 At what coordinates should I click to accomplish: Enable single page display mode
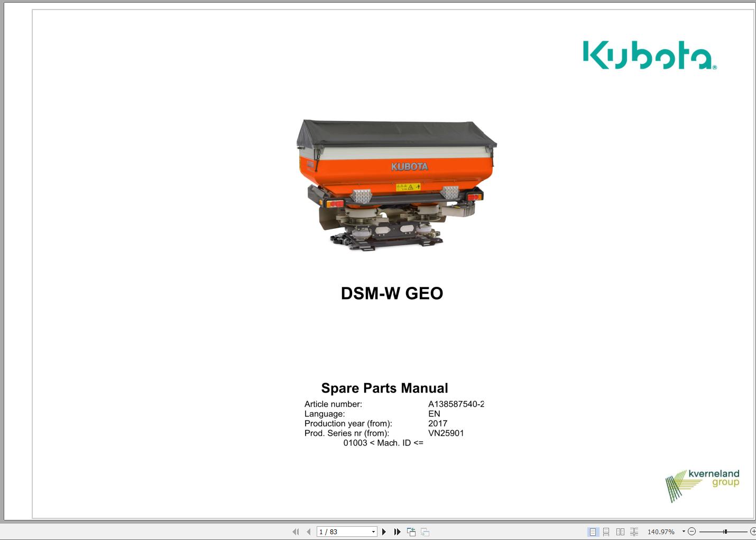pyautogui.click(x=593, y=532)
